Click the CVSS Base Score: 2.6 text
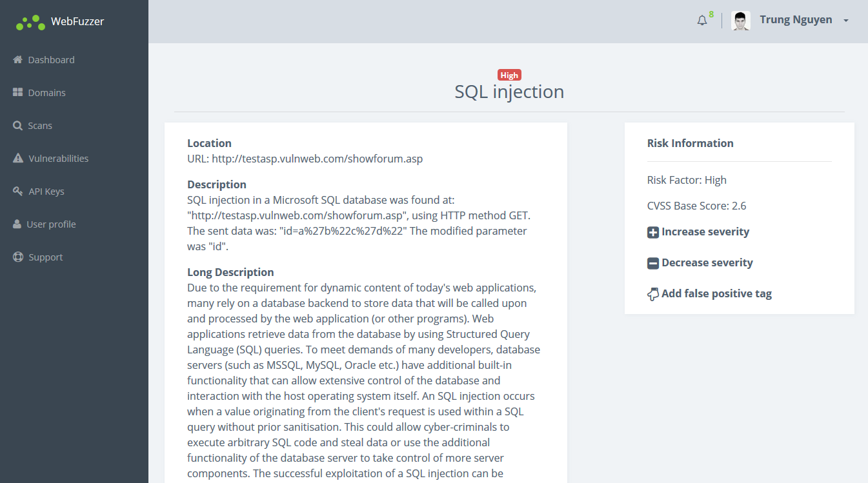This screenshot has height=483, width=868. pyautogui.click(x=697, y=206)
